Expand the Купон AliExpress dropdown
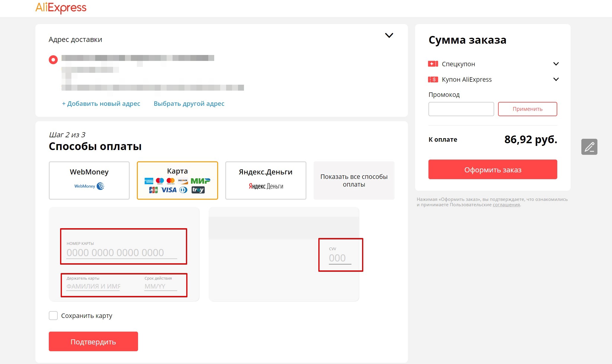This screenshot has width=612, height=364. pyautogui.click(x=556, y=79)
